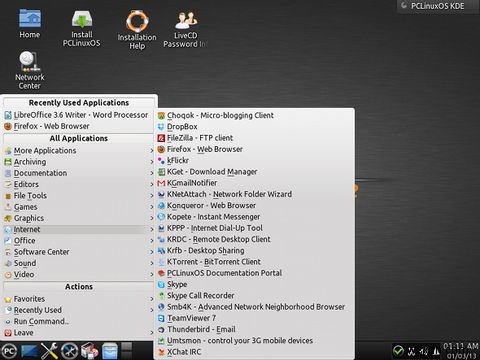Viewport: 480px width, 360px height.
Task: Expand the Archiving submenu
Action: 79,162
